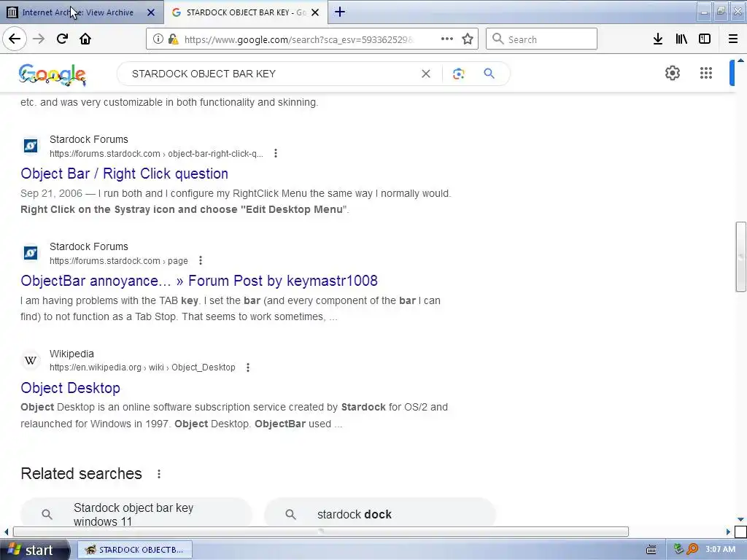Screen dimensions: 747x560
Task: Open page actions three-dot menu
Action: click(447, 39)
